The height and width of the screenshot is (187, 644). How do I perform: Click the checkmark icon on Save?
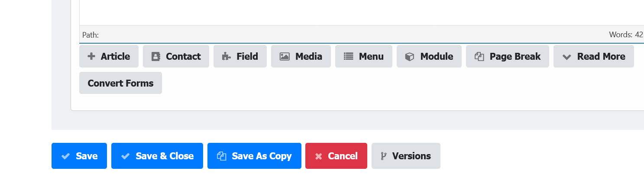point(65,156)
